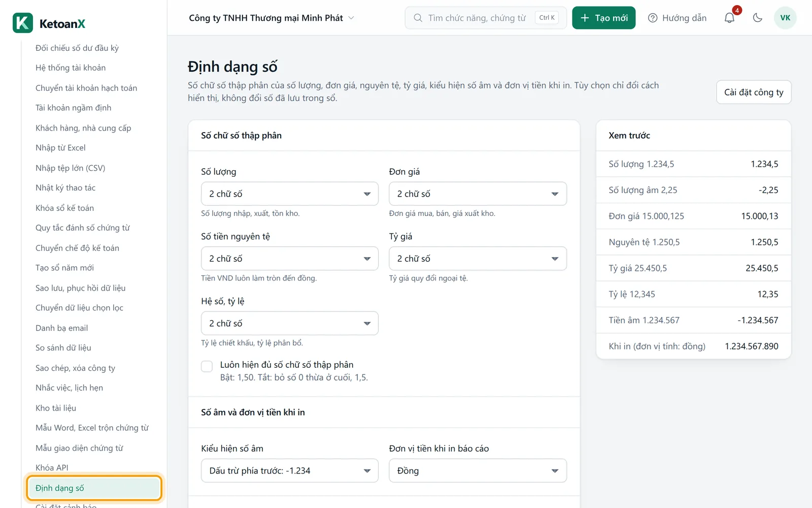Select Khách hàng, nhà cung cấp
The image size is (812, 508).
pos(83,128)
